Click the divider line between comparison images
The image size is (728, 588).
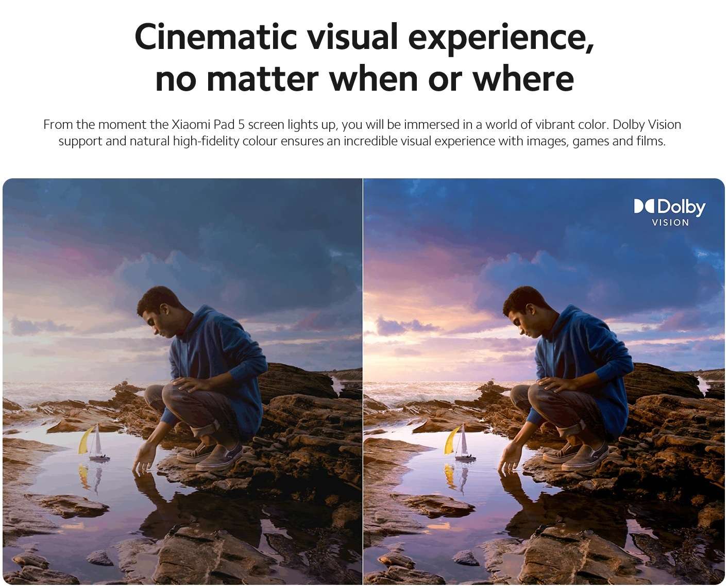363,381
